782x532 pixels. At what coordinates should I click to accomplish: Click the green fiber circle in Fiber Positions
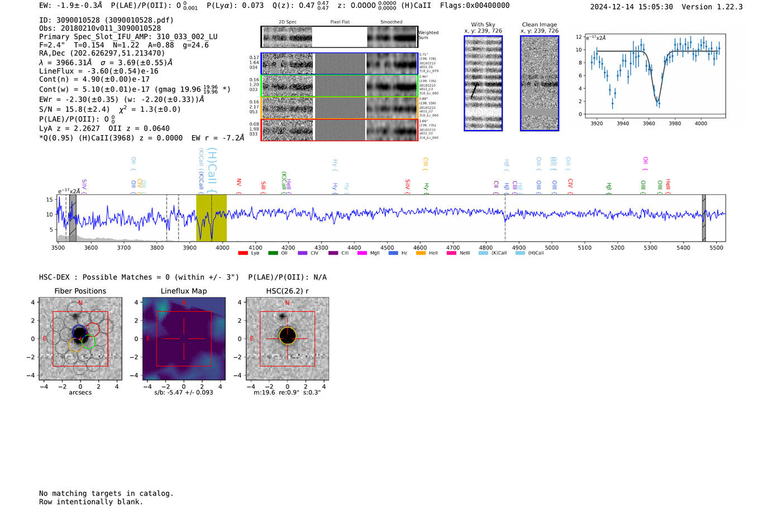pyautogui.click(x=89, y=342)
